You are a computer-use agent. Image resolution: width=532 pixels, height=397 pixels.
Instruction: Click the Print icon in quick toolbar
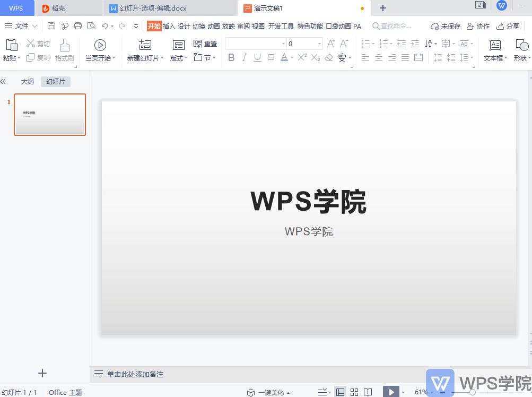click(78, 26)
